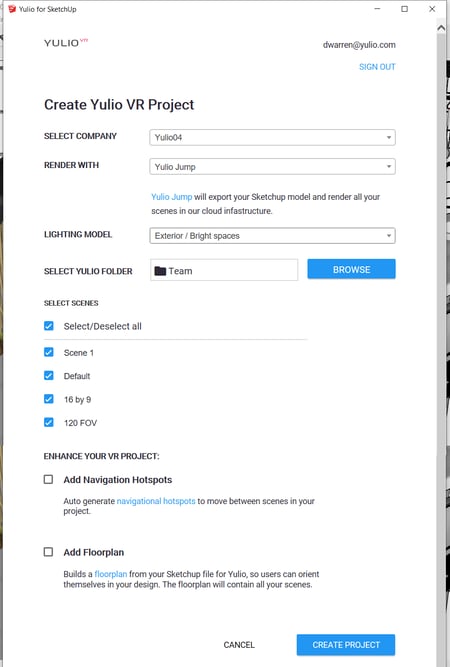Click the Team folder field
450x667 pixels.
click(x=224, y=270)
